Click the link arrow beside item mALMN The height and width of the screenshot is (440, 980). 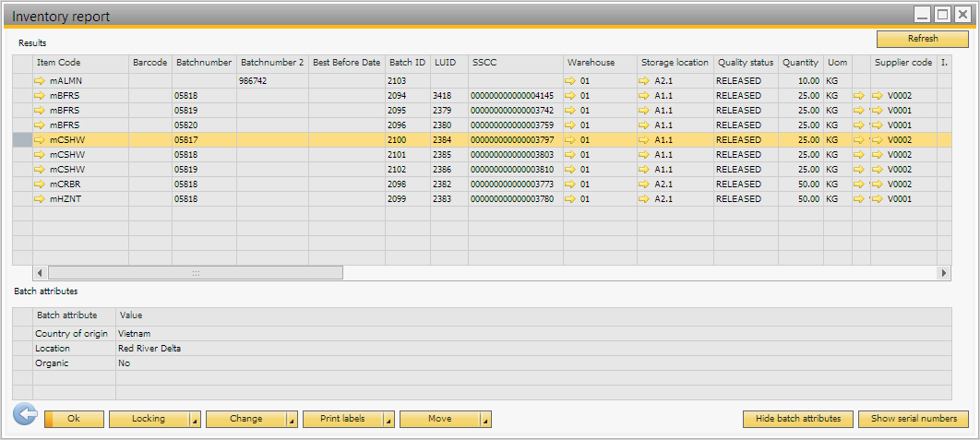click(x=40, y=81)
